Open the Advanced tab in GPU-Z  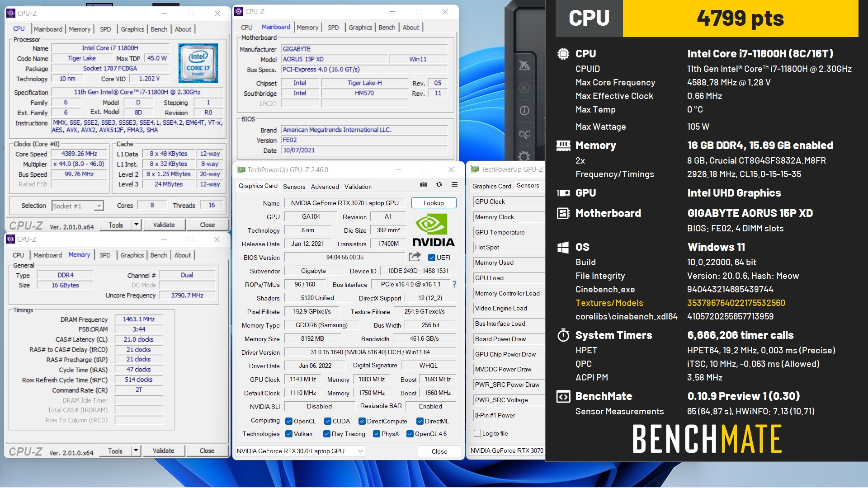(325, 186)
